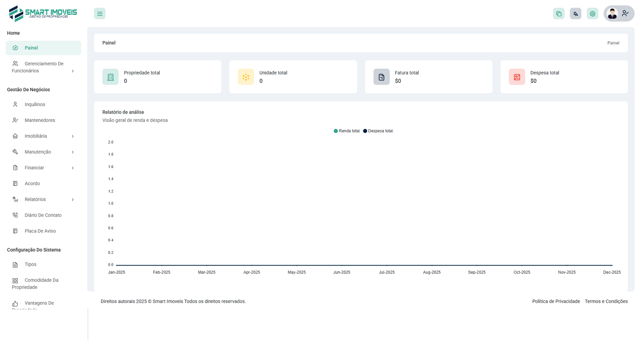This screenshot has height=362, width=644.
Task: Click the Despesa total red icon
Action: coord(517,77)
